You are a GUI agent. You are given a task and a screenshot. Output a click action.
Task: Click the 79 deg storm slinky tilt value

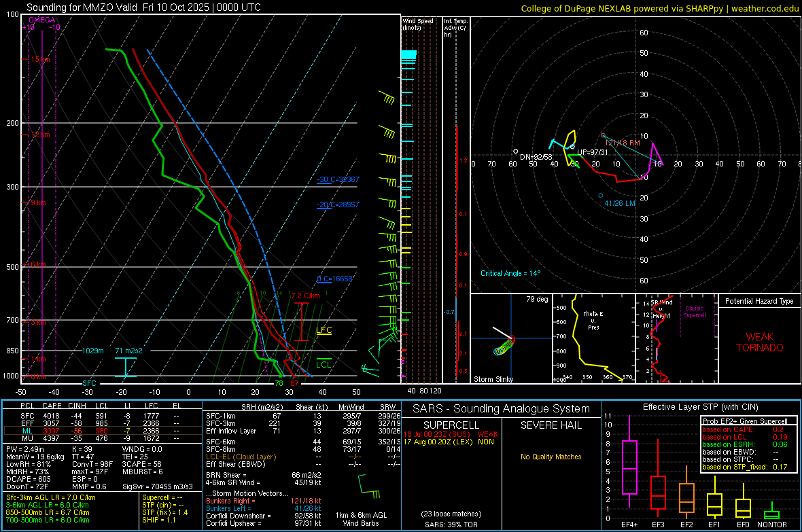point(537,299)
